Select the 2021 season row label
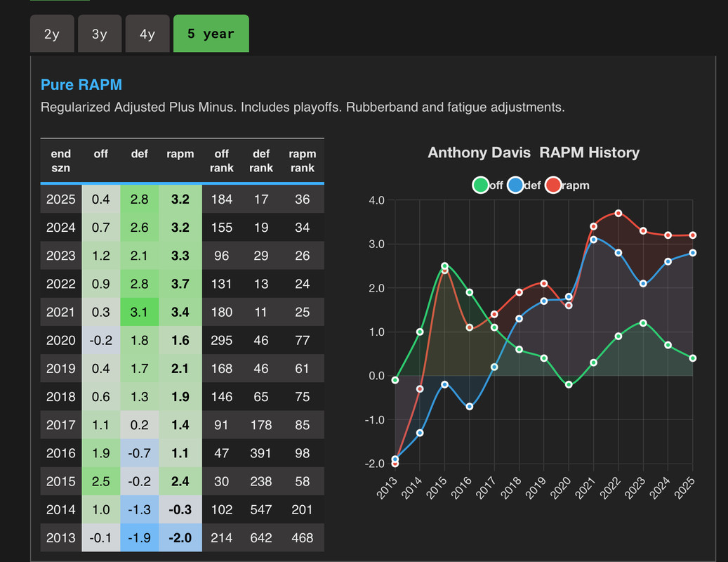Image resolution: width=728 pixels, height=562 pixels. [x=61, y=312]
